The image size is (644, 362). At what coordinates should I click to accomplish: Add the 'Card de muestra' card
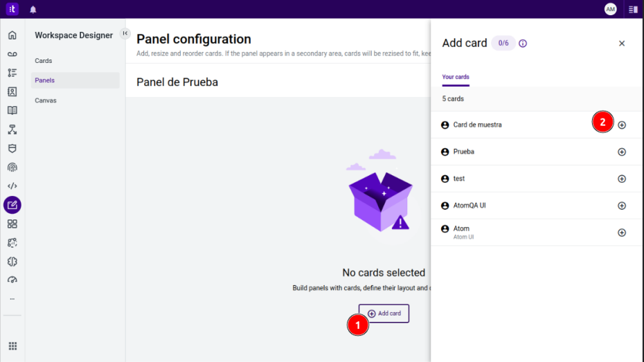621,125
